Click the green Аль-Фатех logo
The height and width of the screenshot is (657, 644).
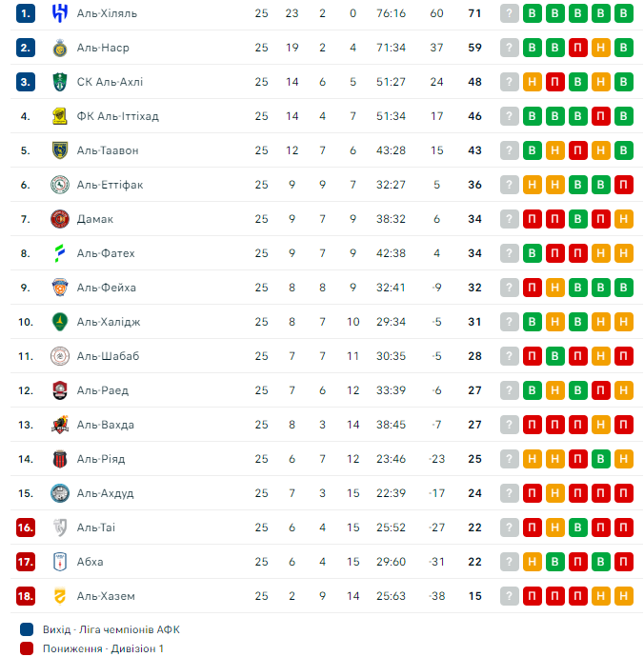click(60, 253)
